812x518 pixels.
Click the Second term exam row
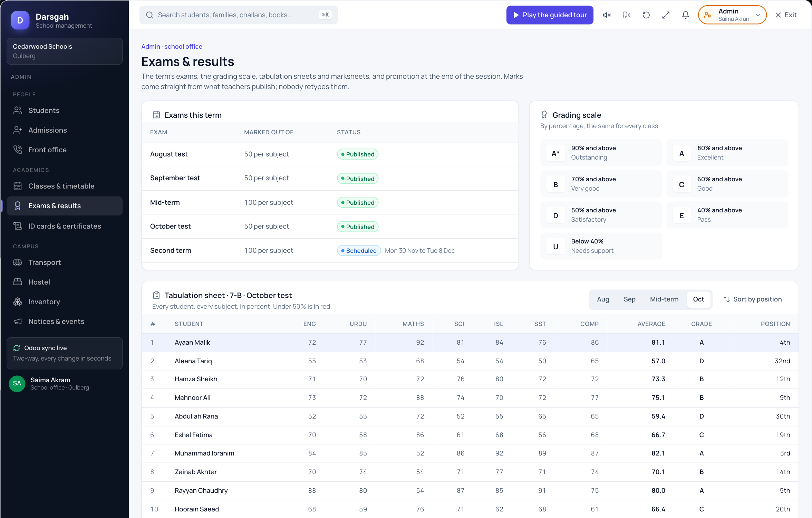pyautogui.click(x=330, y=251)
